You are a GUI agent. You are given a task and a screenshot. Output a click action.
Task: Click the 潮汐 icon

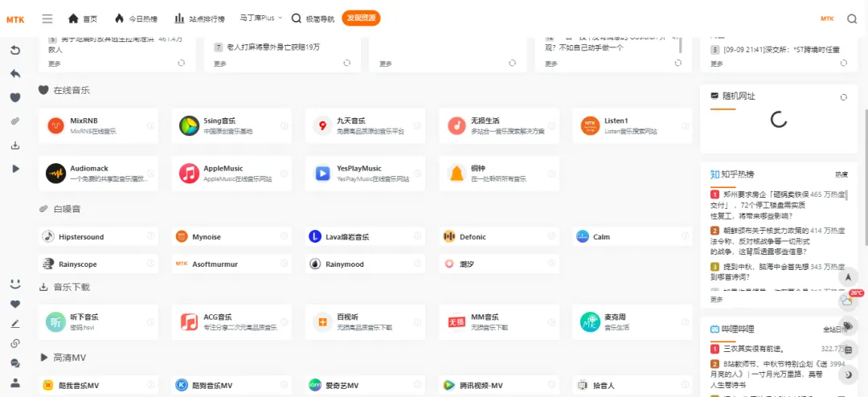(449, 264)
